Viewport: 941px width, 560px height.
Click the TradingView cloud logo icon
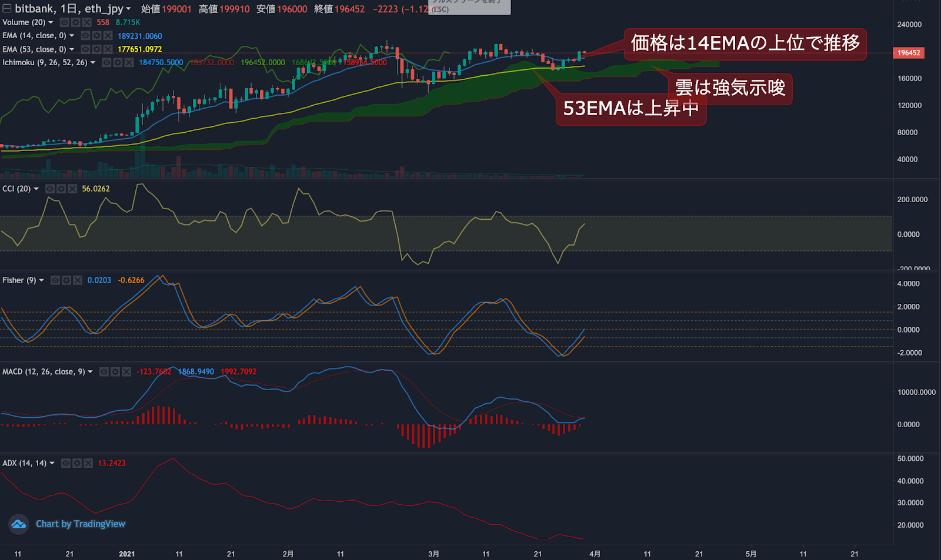(x=19, y=524)
